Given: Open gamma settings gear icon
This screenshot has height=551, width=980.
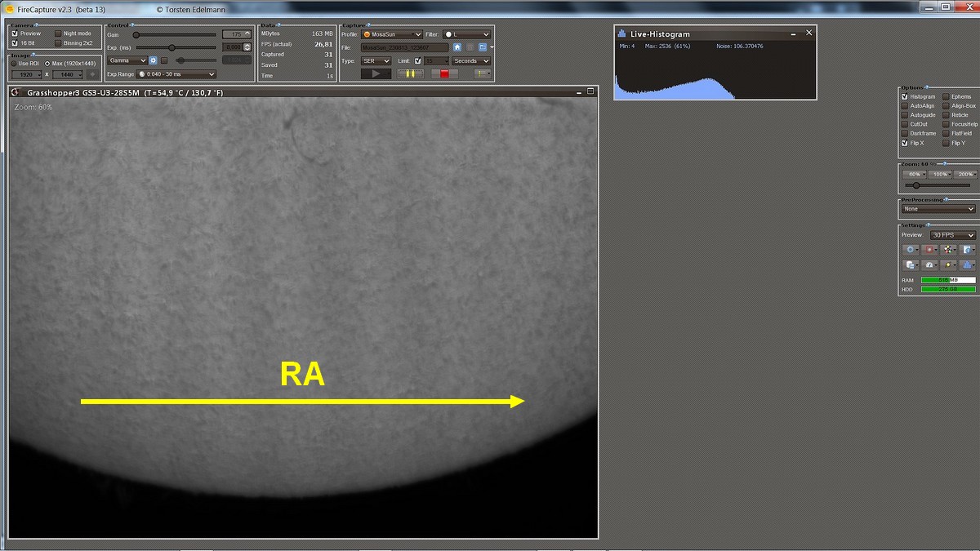Looking at the screenshot, I should (x=153, y=60).
